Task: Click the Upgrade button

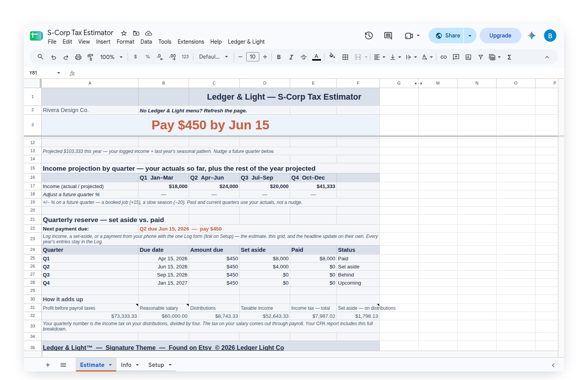Action: tap(500, 36)
